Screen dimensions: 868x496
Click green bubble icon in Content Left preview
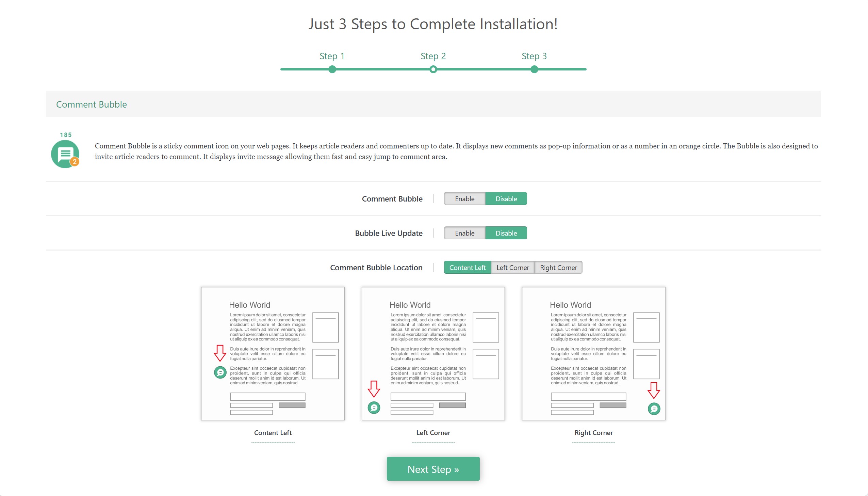coord(220,372)
